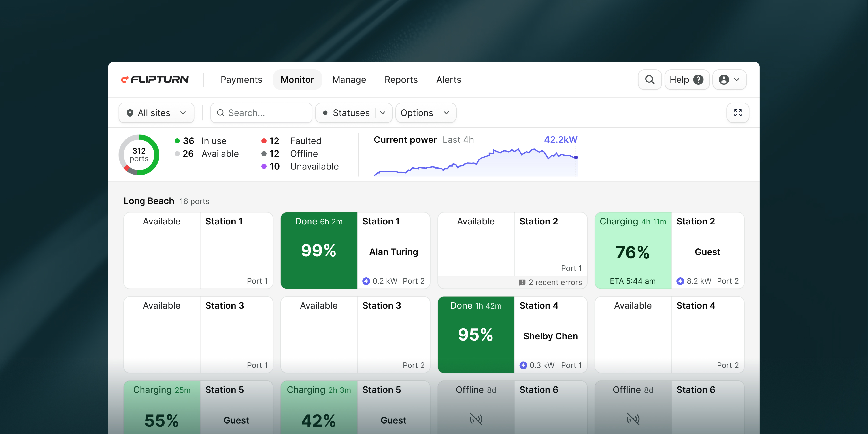Open the Reports tab
The height and width of the screenshot is (434, 868).
tap(401, 80)
